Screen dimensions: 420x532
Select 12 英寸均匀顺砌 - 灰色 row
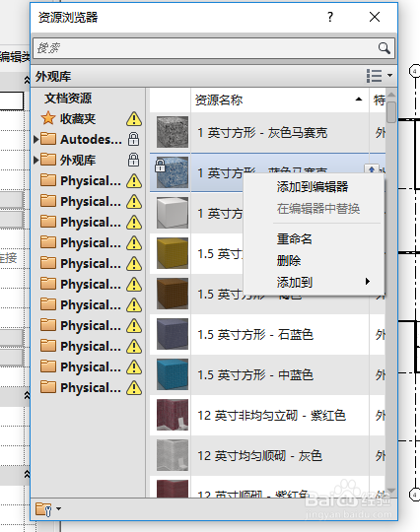click(x=267, y=456)
